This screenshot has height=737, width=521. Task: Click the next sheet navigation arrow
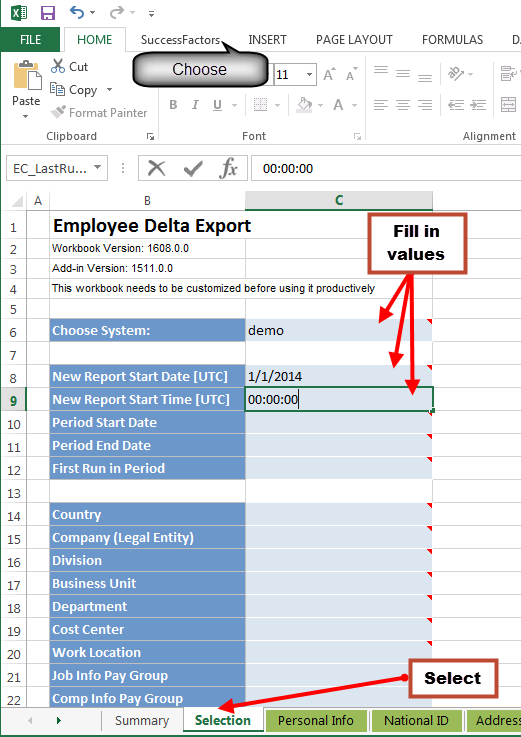pyautogui.click(x=59, y=720)
